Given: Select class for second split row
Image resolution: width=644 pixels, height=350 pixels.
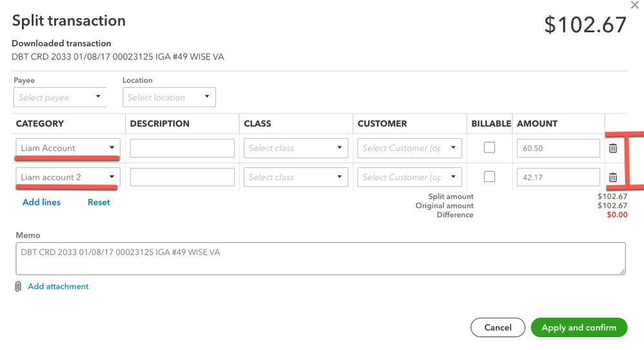Looking at the screenshot, I should [x=296, y=177].
